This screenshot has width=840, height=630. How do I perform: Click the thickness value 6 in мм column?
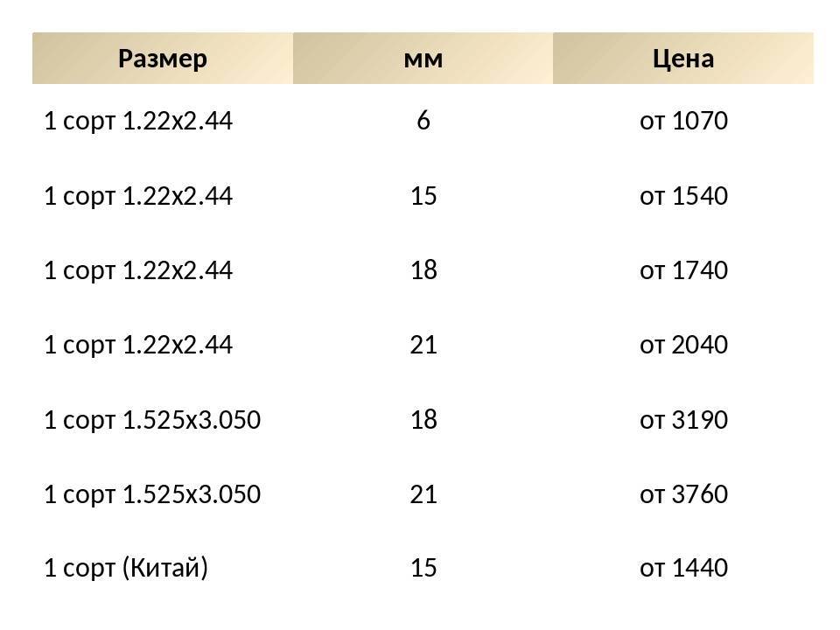tap(423, 121)
